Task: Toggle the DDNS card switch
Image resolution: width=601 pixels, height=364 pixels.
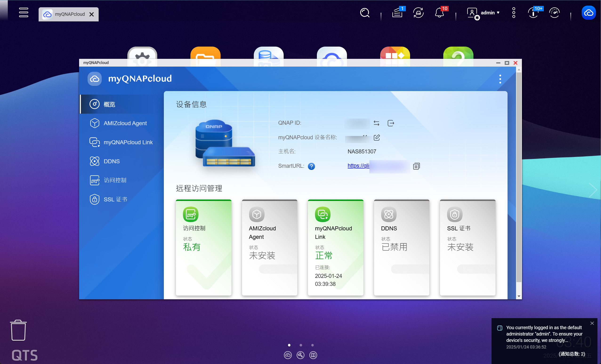Action: click(410, 269)
